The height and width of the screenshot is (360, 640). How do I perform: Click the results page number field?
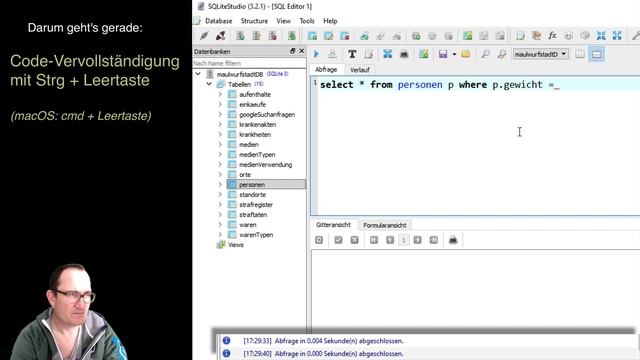[x=404, y=240]
